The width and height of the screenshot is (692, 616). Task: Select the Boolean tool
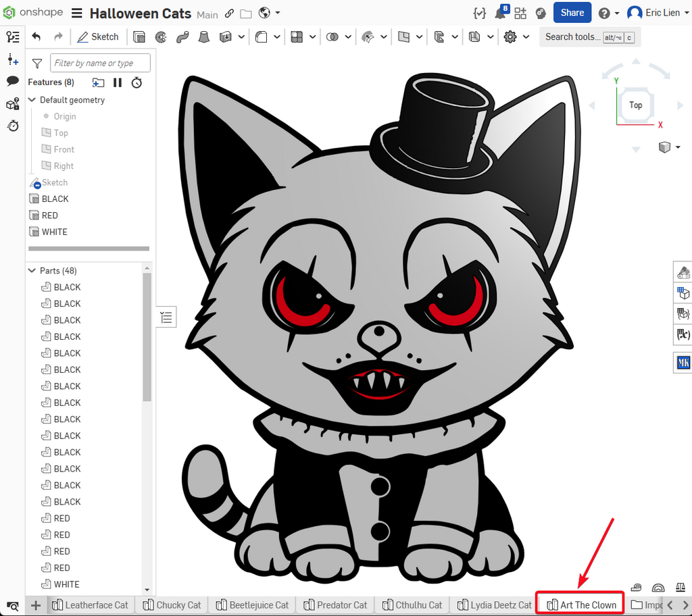pos(332,36)
